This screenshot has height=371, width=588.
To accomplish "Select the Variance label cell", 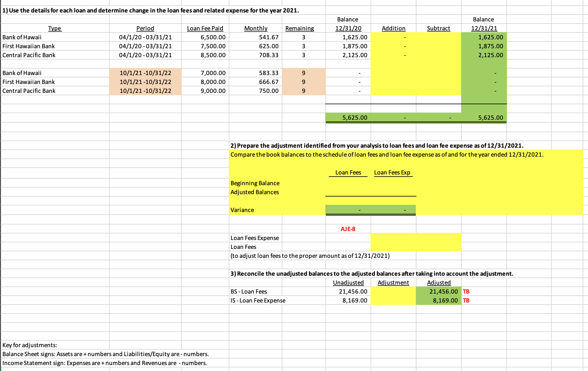I will coord(242,210).
